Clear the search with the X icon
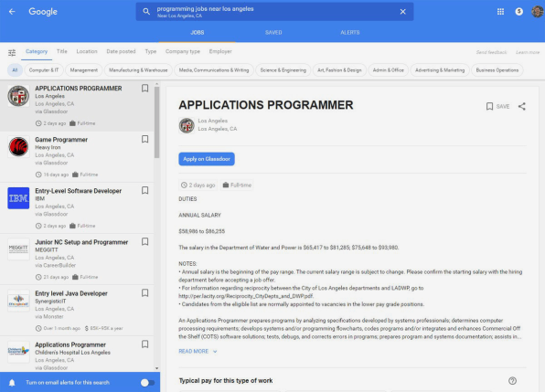545x392 pixels. [403, 12]
